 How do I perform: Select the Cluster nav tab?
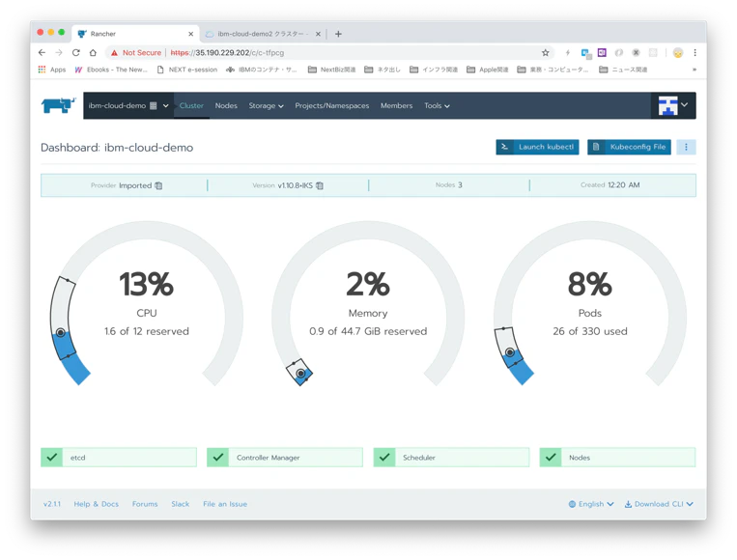(191, 105)
